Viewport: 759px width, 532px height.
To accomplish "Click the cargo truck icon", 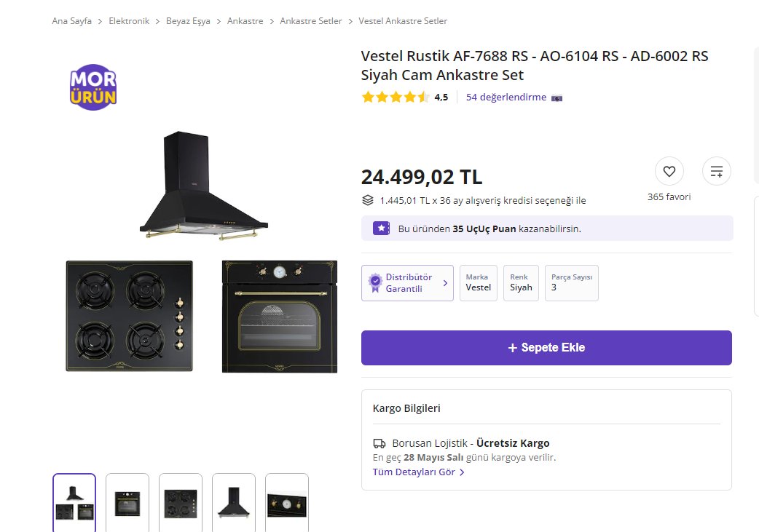I will (379, 443).
